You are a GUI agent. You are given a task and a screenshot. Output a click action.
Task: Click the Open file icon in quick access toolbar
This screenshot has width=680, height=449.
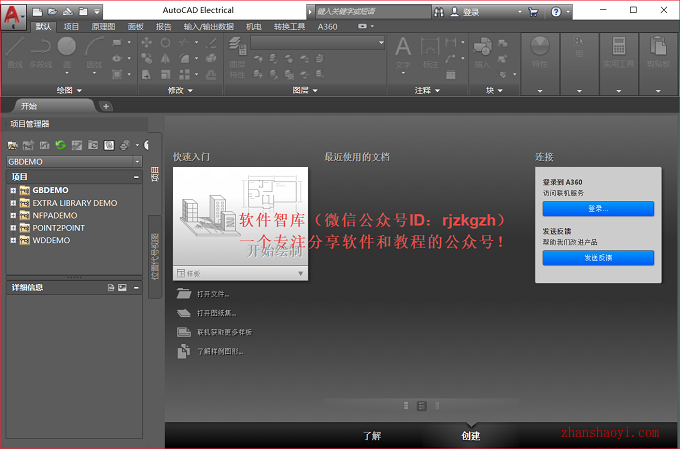[52, 12]
